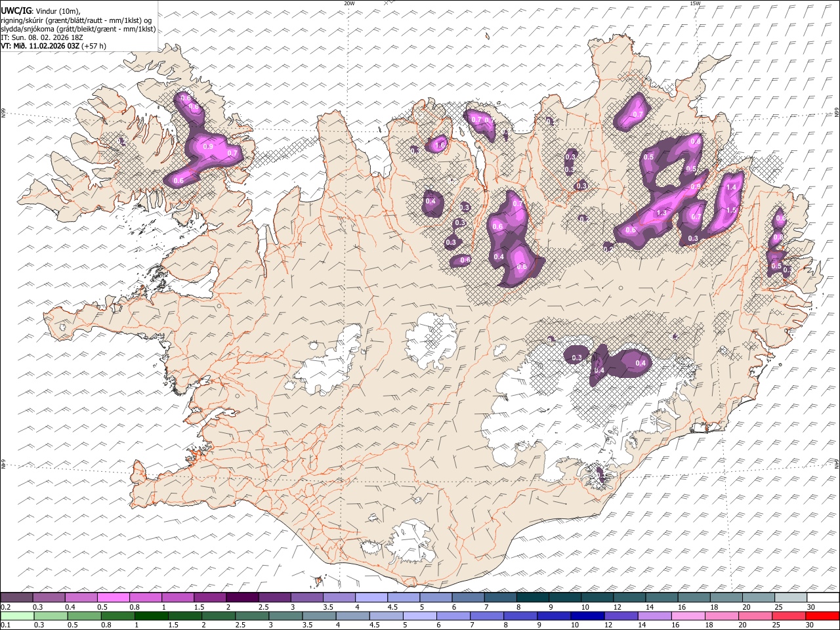Click the '0.1' label in the lower legend

5,625
